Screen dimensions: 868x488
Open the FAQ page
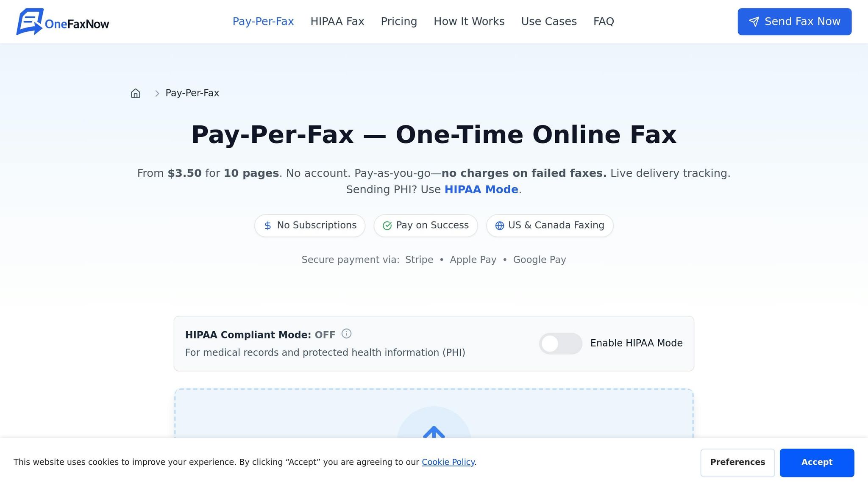point(604,21)
